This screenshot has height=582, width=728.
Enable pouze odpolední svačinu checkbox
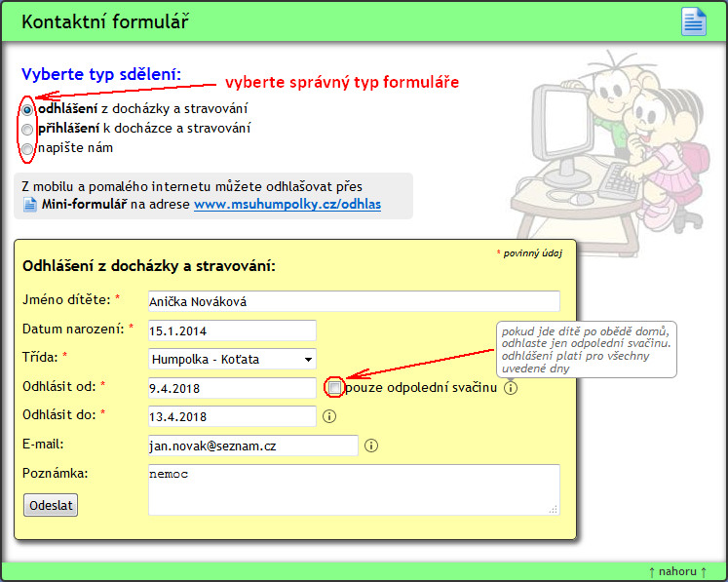coord(334,388)
